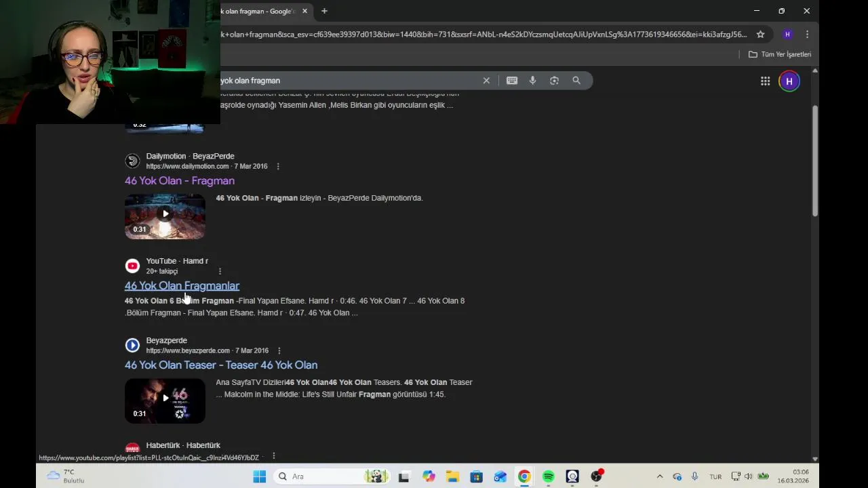Open Windows Start menu
Image resolution: width=868 pixels, height=488 pixels.
(x=259, y=476)
